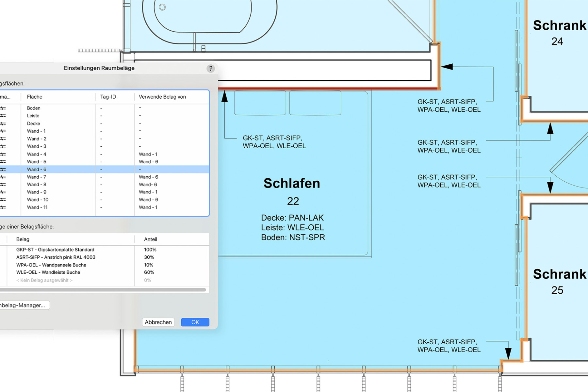Open the Belag-Manager

click(23, 305)
